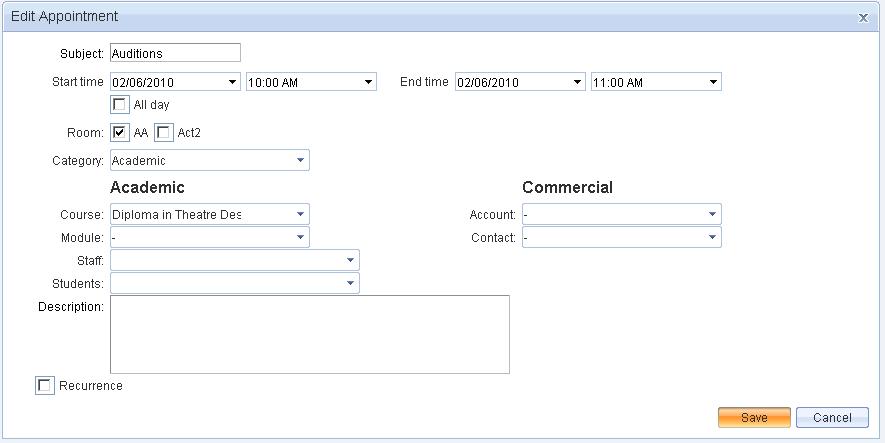
Task: Open the Module dropdown
Action: [x=301, y=237]
